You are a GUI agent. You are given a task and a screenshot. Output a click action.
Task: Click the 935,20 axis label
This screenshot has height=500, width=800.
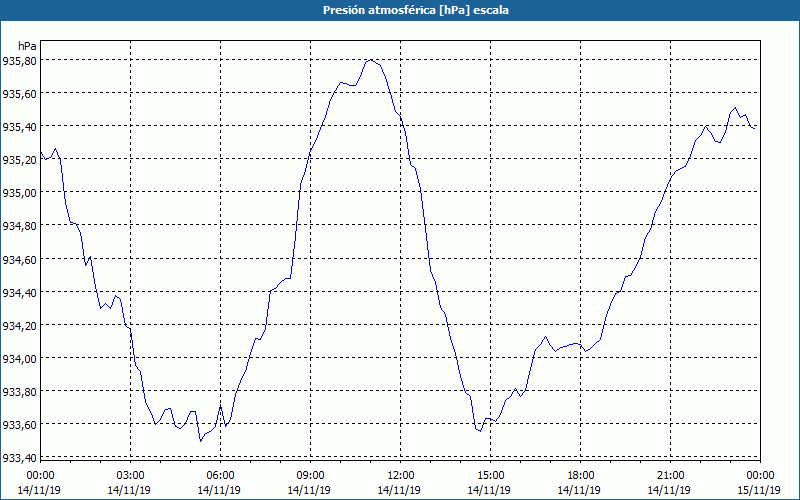point(19,160)
